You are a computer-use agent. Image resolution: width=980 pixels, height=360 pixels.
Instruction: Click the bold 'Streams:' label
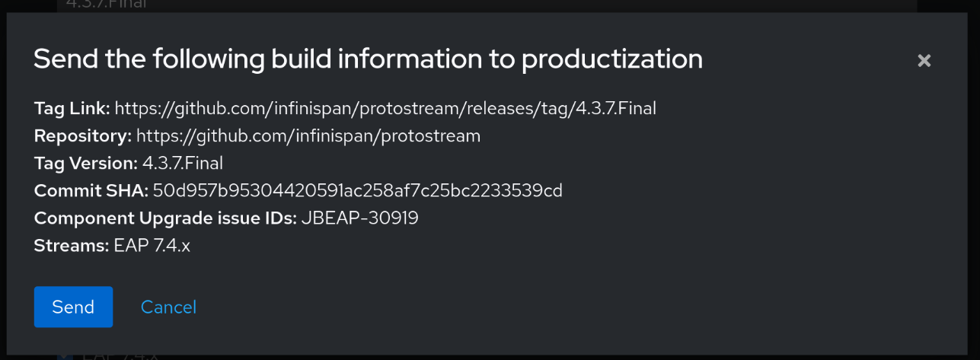(x=72, y=246)
